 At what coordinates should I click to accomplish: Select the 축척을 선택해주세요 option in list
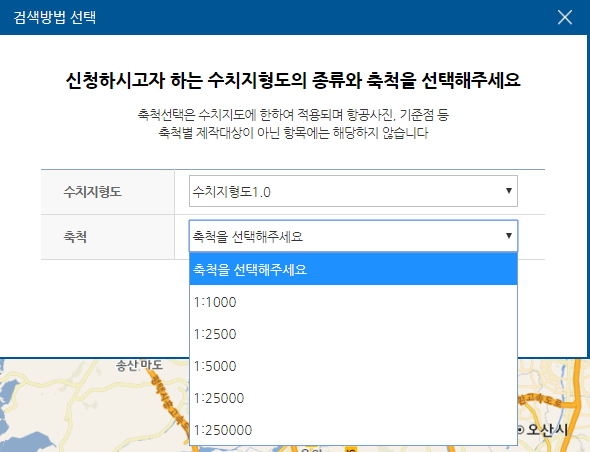click(x=353, y=269)
